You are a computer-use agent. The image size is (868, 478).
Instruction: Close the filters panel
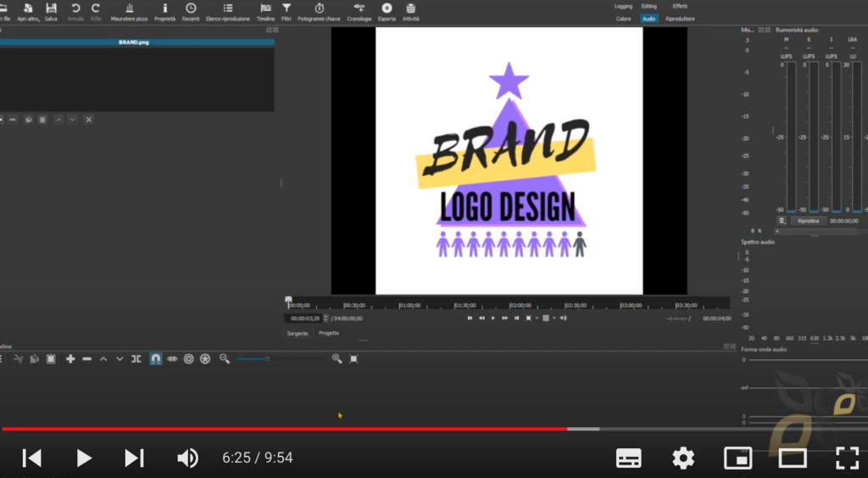pos(275,30)
